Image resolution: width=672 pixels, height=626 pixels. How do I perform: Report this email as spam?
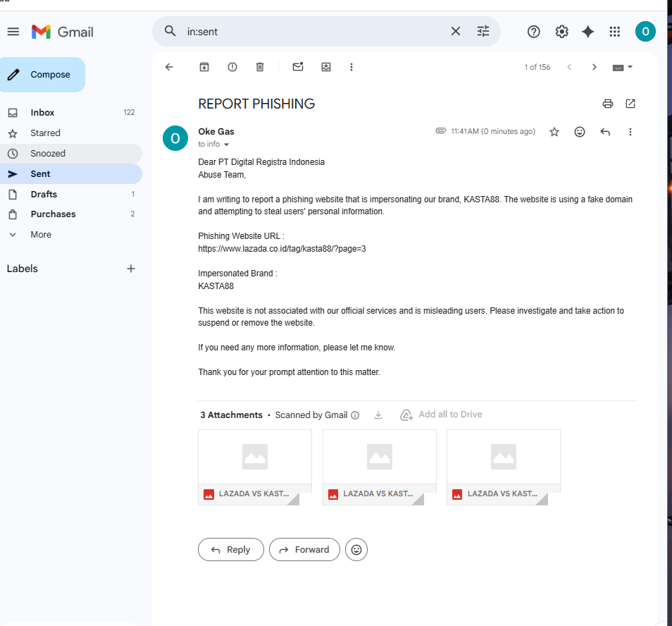(x=232, y=67)
